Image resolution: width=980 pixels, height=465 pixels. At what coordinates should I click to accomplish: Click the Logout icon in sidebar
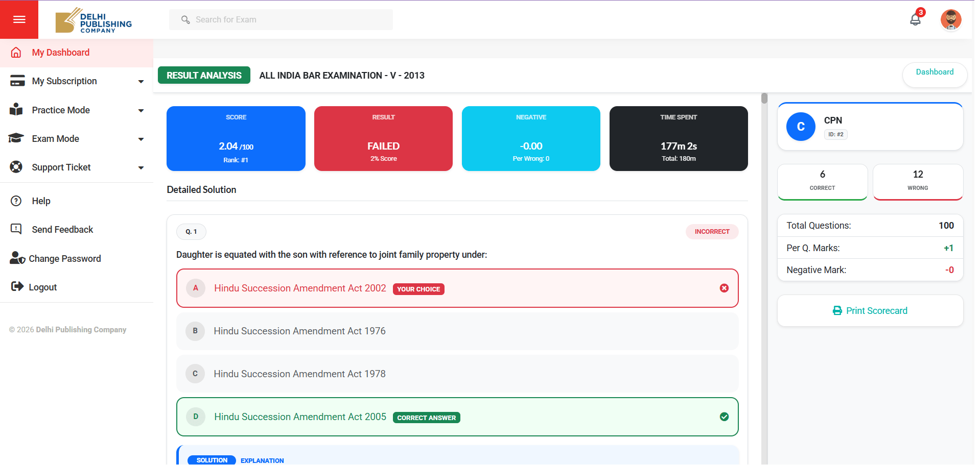17,286
